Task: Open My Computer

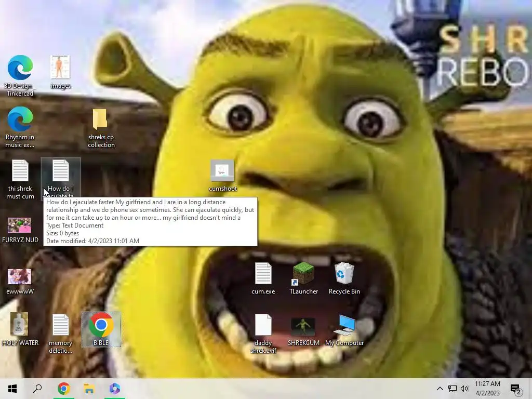Action: pyautogui.click(x=344, y=330)
